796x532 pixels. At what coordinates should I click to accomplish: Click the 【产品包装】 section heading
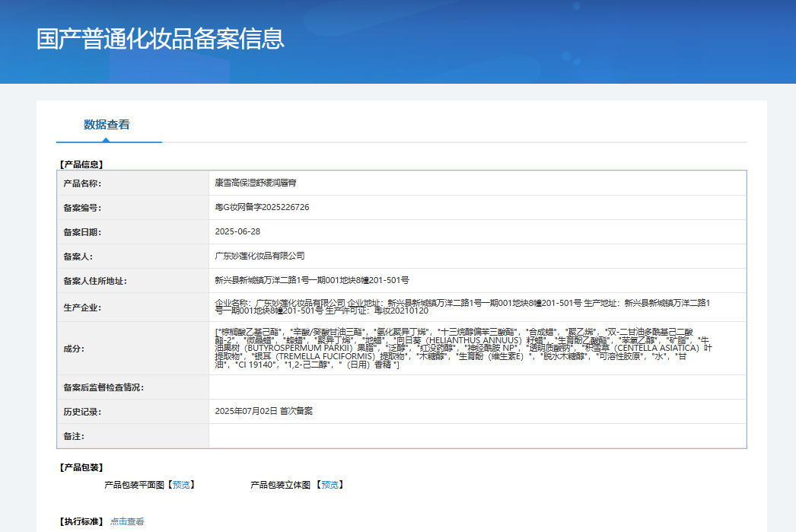click(x=81, y=467)
